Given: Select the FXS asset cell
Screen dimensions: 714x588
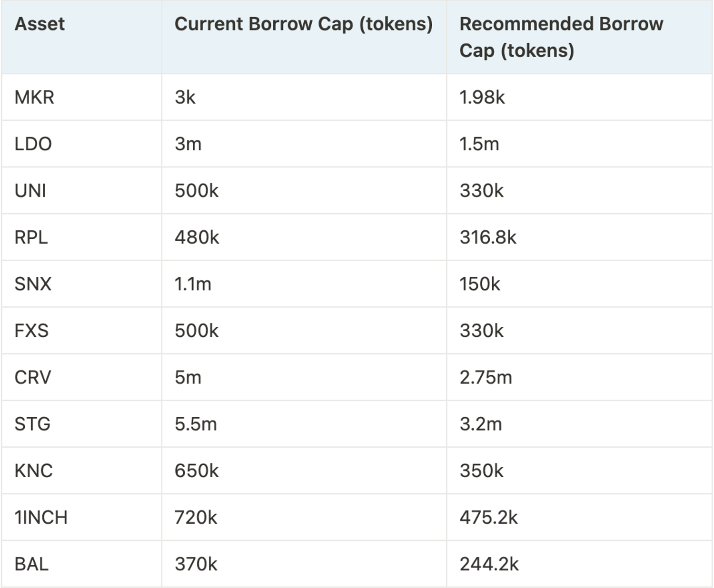Looking at the screenshot, I should pos(31,330).
